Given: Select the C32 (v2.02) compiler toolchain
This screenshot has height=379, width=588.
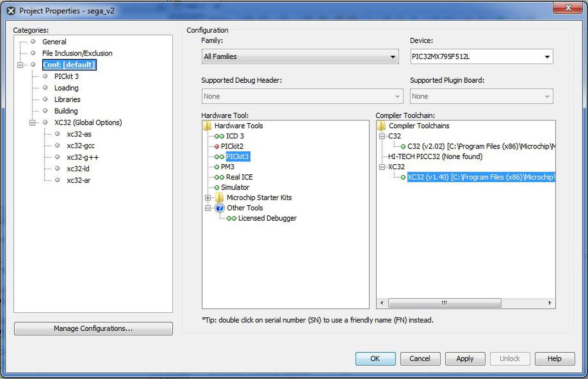Looking at the screenshot, I should tap(481, 146).
